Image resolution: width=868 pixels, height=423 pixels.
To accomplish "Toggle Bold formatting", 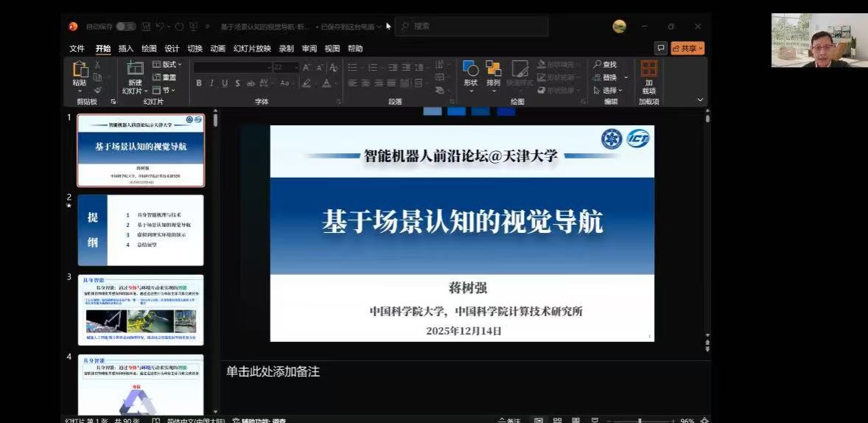I will tap(199, 83).
